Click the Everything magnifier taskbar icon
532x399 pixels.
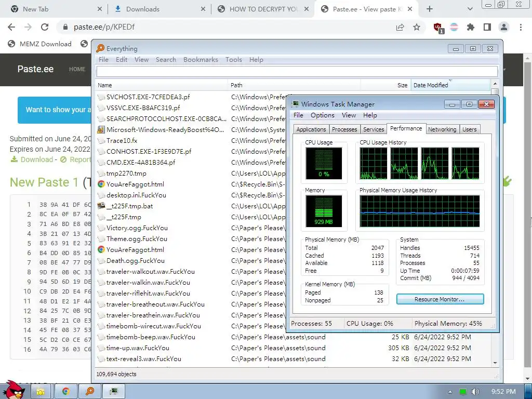[x=90, y=391]
